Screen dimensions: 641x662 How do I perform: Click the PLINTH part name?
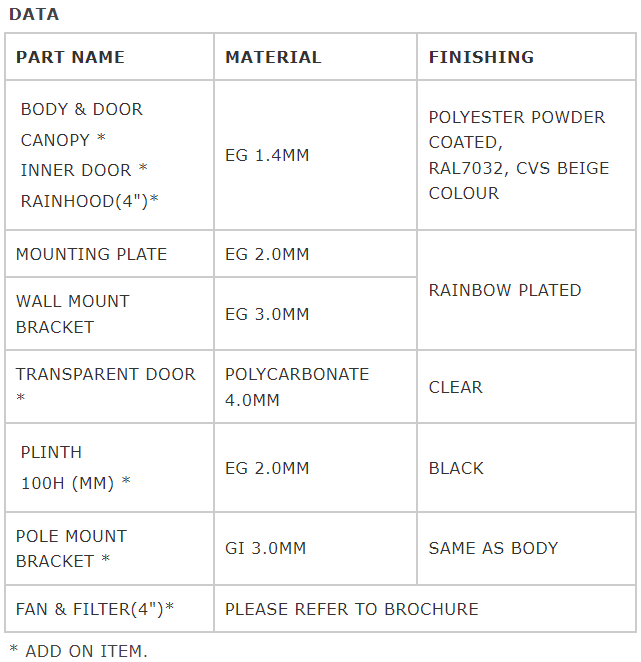tap(51, 452)
